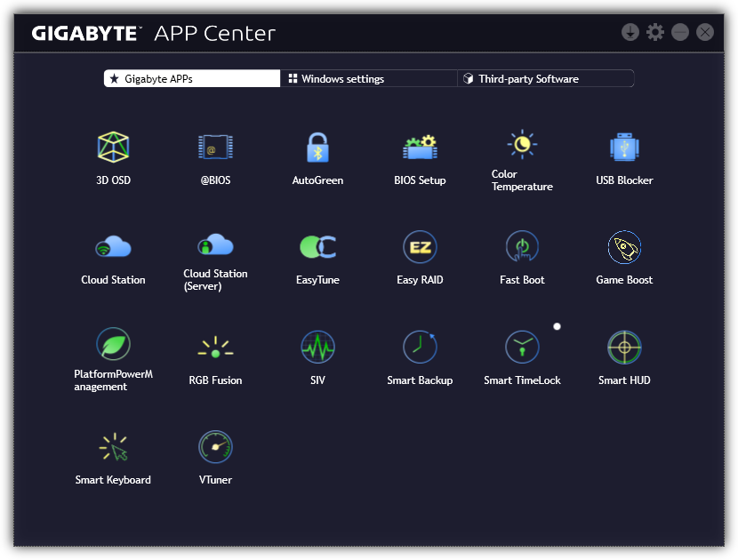Click the "PlatformPowerManagement" label text

pos(113,380)
